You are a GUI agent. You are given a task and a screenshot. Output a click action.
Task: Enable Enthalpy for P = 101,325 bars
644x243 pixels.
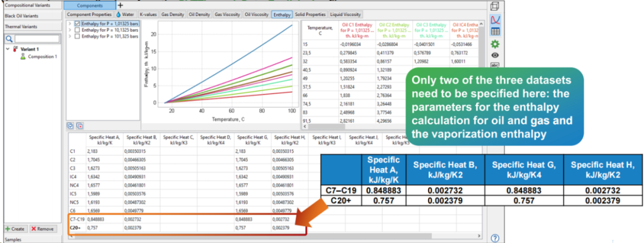77,37
